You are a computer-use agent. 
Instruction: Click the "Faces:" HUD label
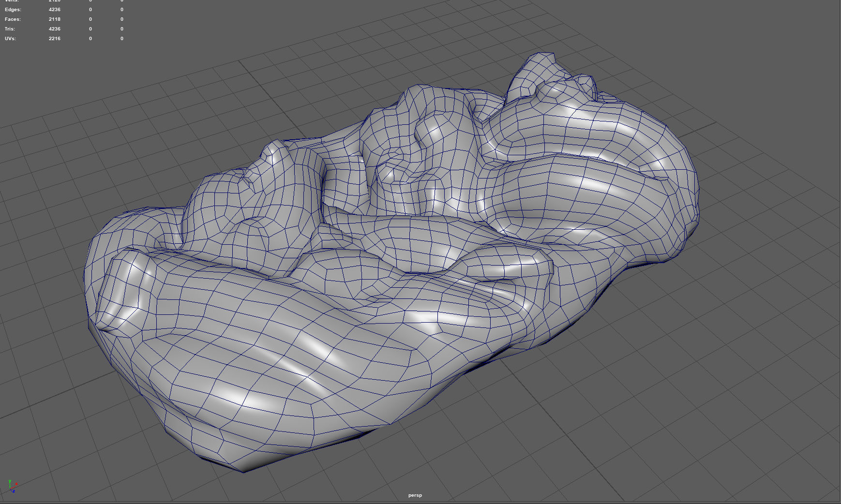(x=13, y=19)
